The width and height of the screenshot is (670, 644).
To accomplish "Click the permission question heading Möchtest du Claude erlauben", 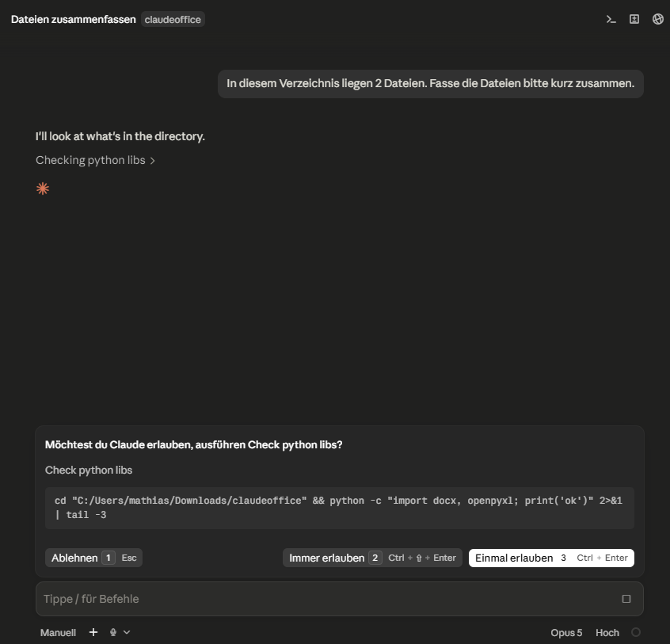I will 193,445.
